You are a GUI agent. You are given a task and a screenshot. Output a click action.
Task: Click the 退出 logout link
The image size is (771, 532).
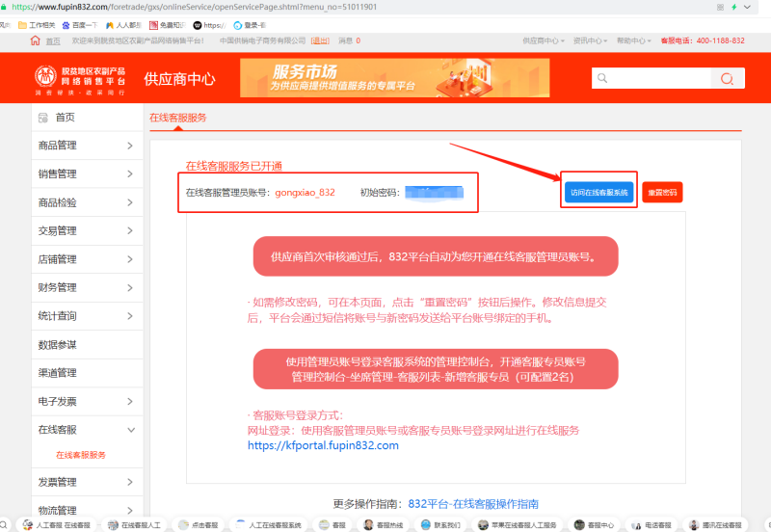pos(320,40)
